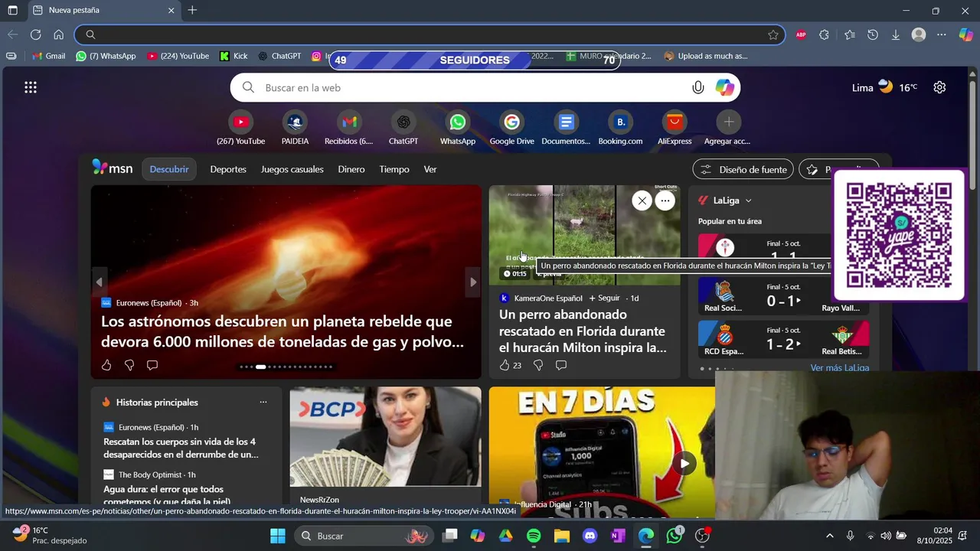980x551 pixels.
Task: Dislike the rogue planet article
Action: click(129, 365)
